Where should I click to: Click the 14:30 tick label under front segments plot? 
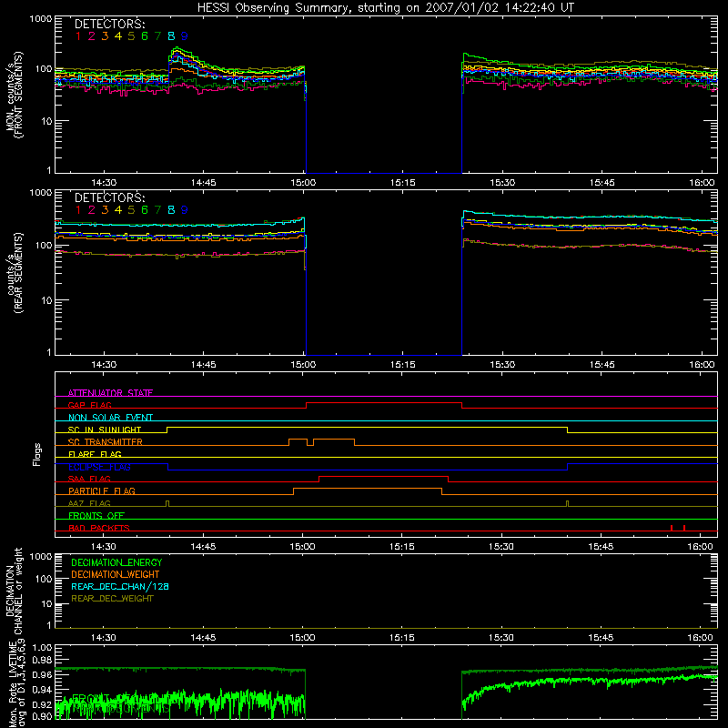click(104, 183)
